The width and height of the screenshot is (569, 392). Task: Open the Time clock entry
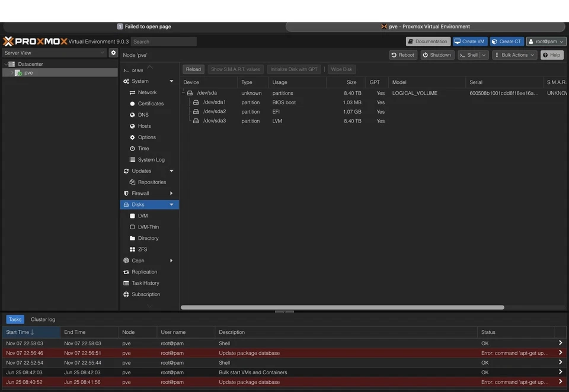143,149
